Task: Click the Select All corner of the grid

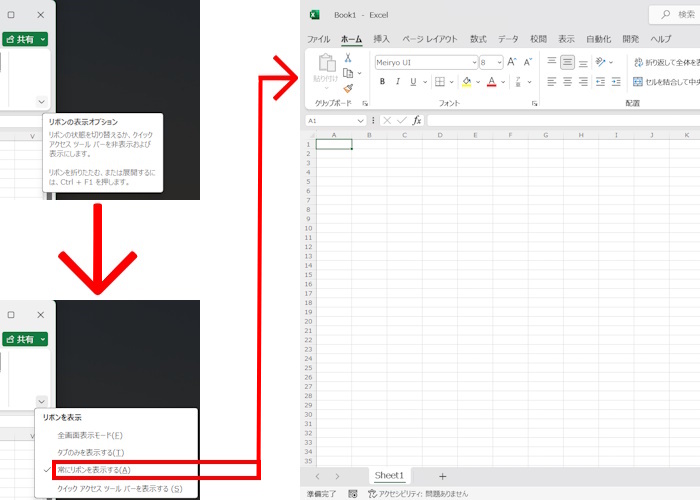Action: coord(311,135)
